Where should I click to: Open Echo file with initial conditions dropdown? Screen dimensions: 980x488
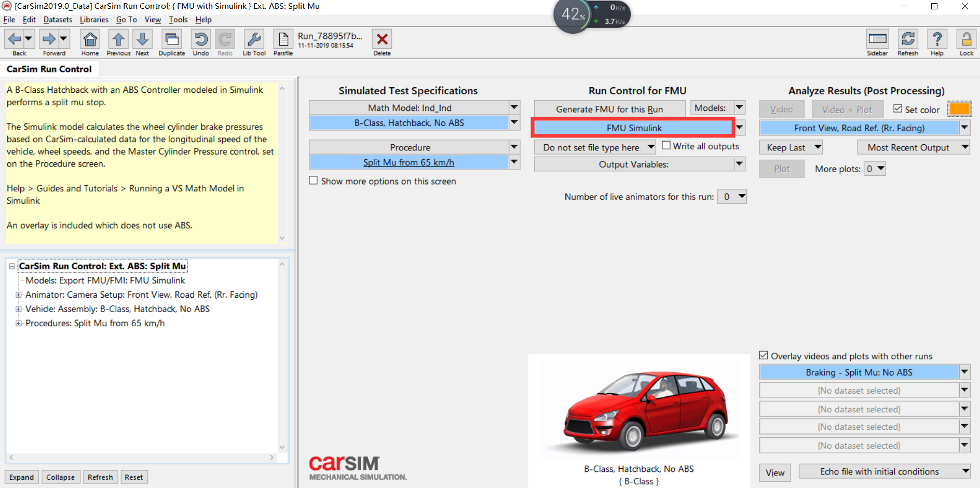(884, 471)
